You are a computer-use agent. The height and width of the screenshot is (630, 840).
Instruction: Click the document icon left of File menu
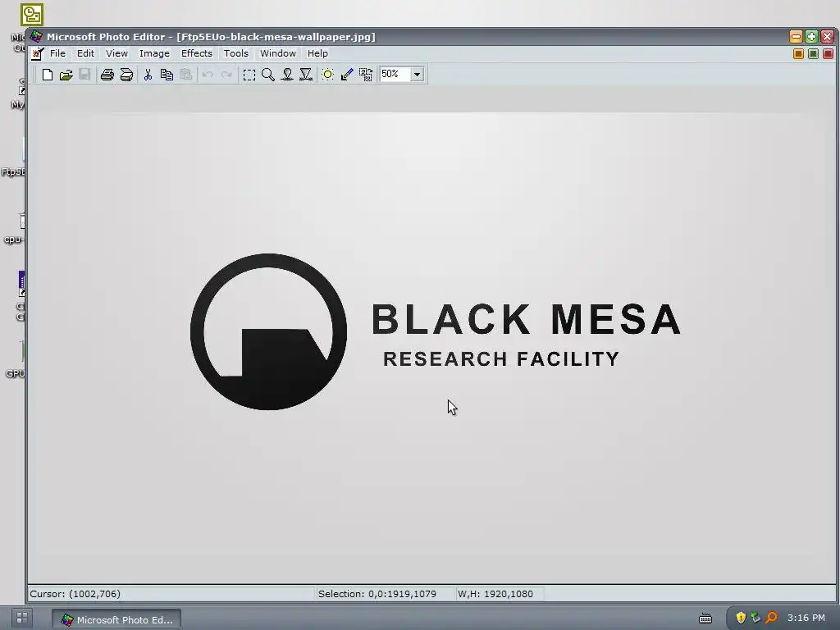(37, 53)
